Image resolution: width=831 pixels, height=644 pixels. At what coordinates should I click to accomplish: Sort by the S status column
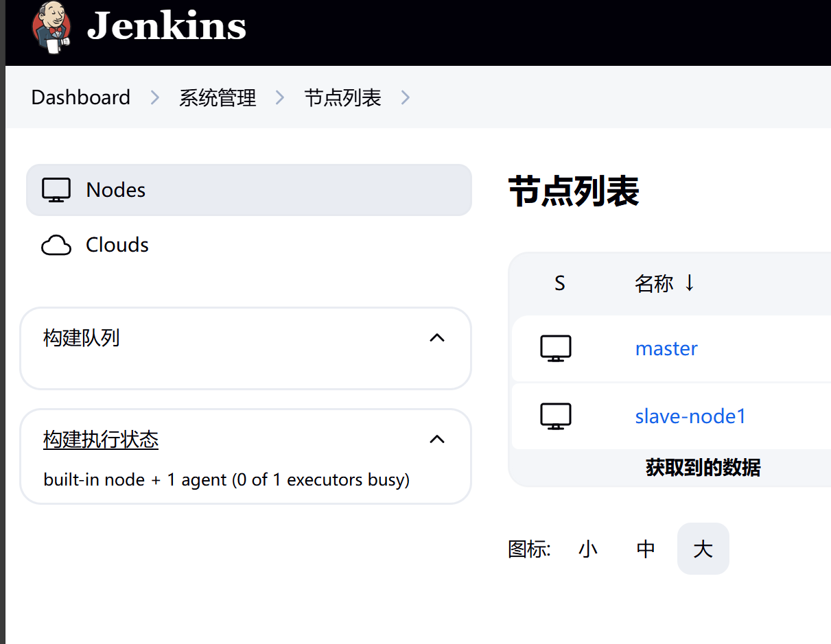[x=560, y=283]
